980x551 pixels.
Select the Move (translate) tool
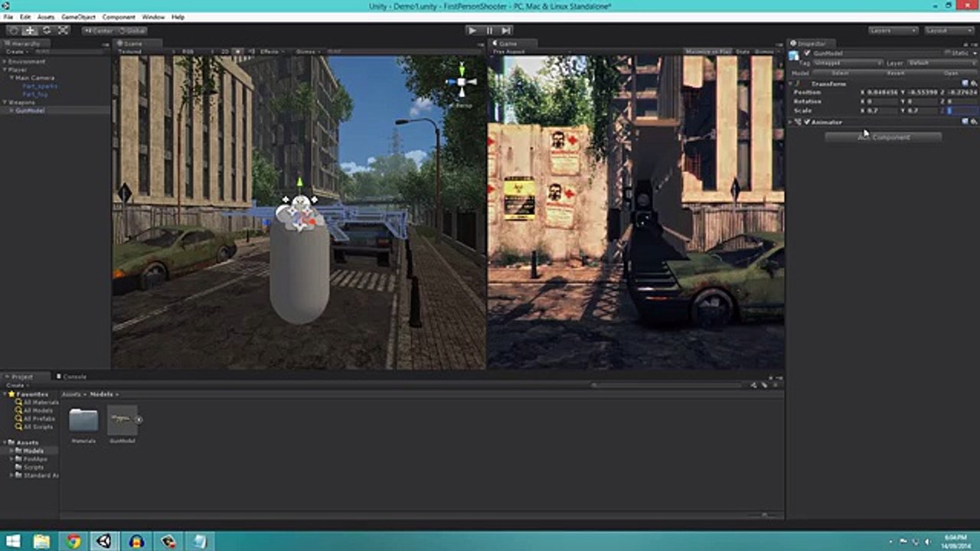(x=30, y=31)
